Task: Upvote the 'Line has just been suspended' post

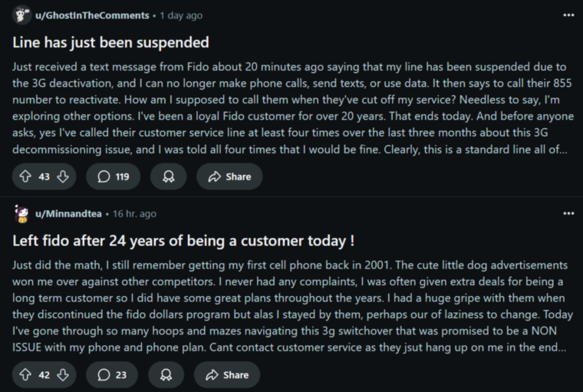Action: (x=25, y=176)
